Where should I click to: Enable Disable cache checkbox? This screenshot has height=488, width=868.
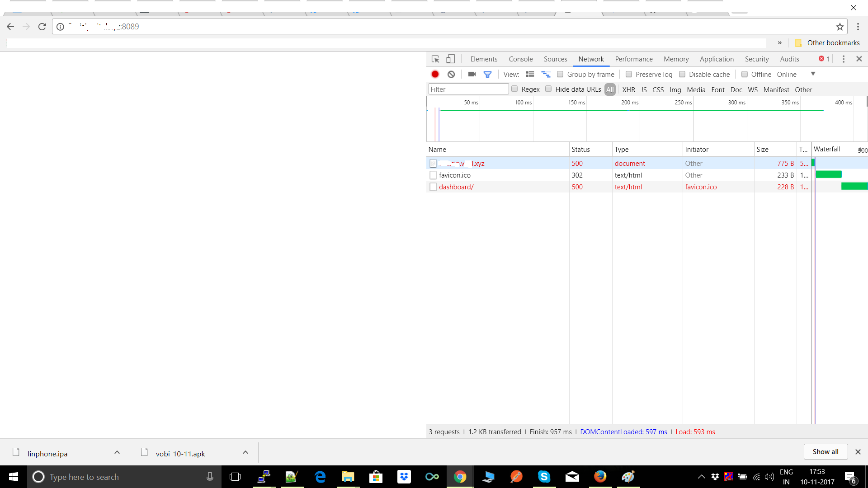[682, 75]
